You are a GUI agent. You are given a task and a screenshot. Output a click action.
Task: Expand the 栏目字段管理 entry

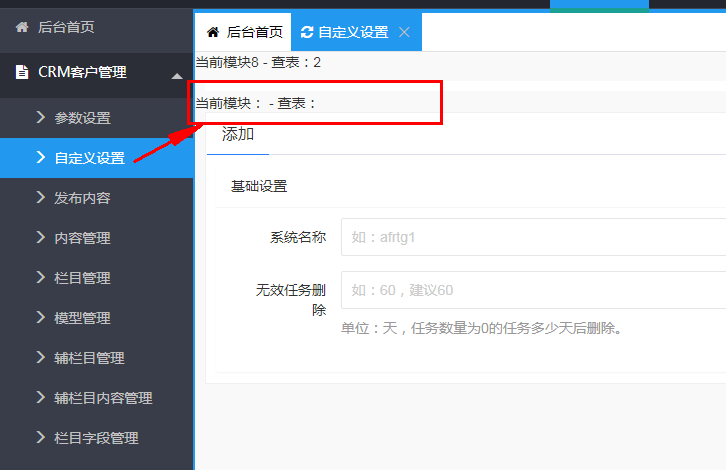click(96, 438)
